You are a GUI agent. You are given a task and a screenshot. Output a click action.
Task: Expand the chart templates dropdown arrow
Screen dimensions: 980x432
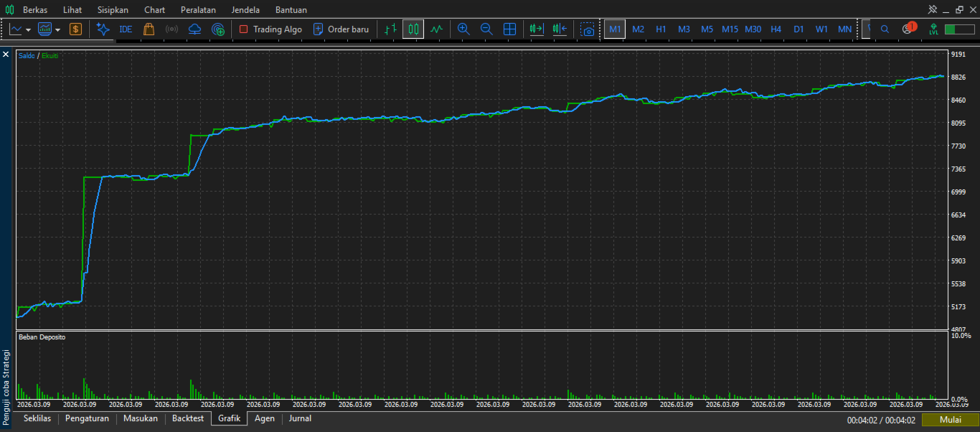[57, 30]
